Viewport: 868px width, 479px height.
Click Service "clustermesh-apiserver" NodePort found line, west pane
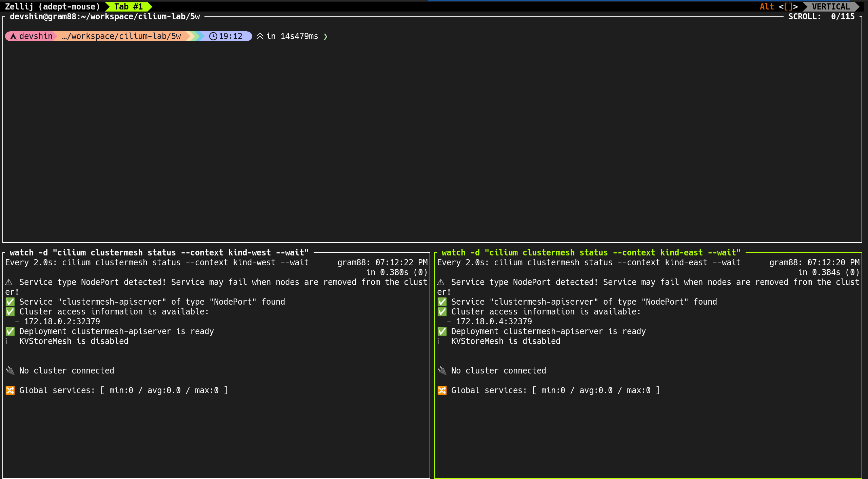tap(152, 302)
